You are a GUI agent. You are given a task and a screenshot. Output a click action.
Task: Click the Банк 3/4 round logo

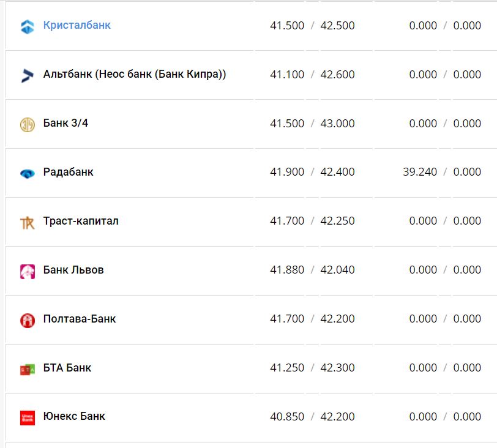[x=28, y=124]
